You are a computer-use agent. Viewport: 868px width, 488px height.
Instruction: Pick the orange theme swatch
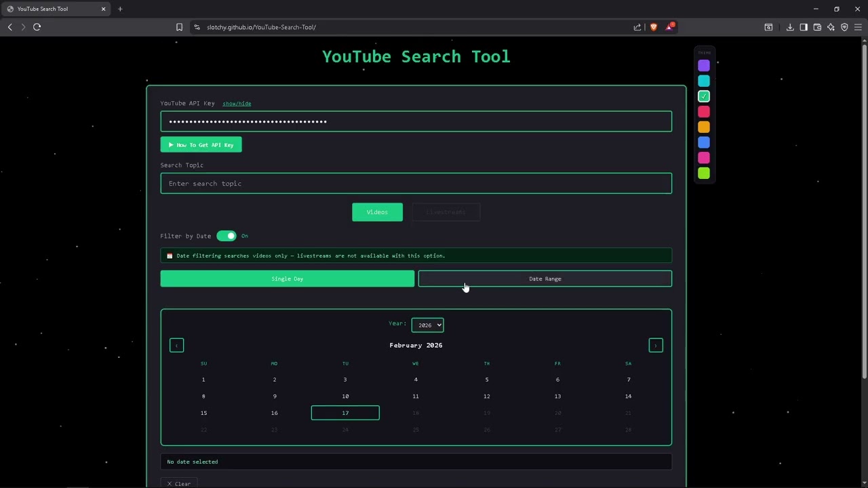pyautogui.click(x=704, y=127)
